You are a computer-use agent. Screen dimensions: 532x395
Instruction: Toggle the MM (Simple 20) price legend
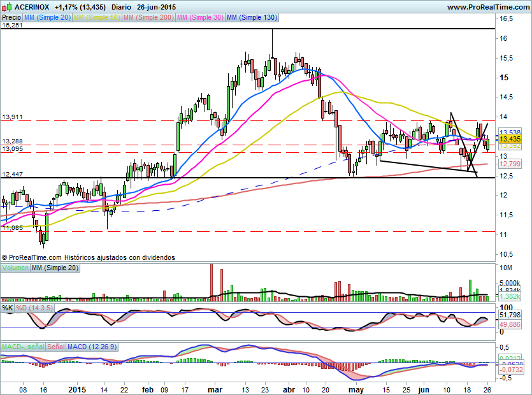48,17
